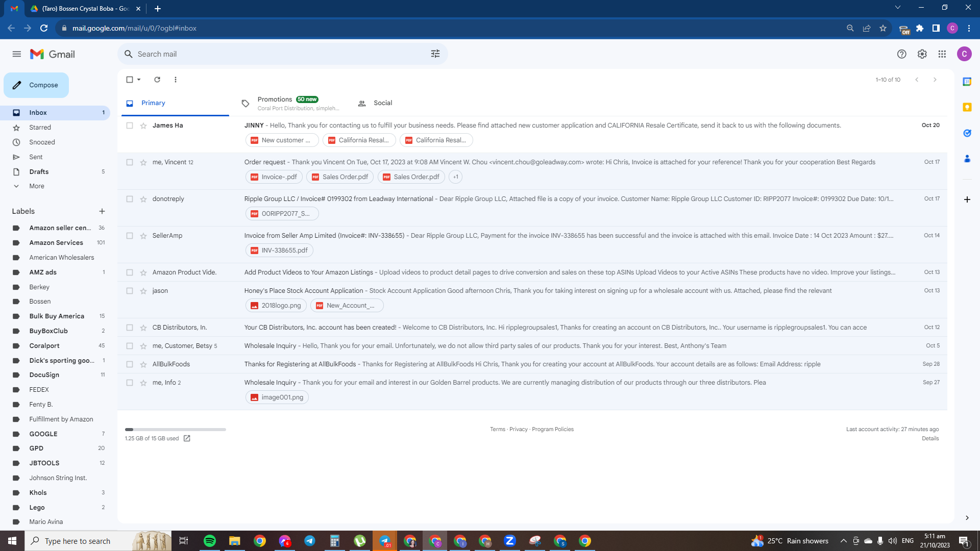Open Google Keep in the side panel
The height and width of the screenshot is (551, 980).
coord(967,107)
